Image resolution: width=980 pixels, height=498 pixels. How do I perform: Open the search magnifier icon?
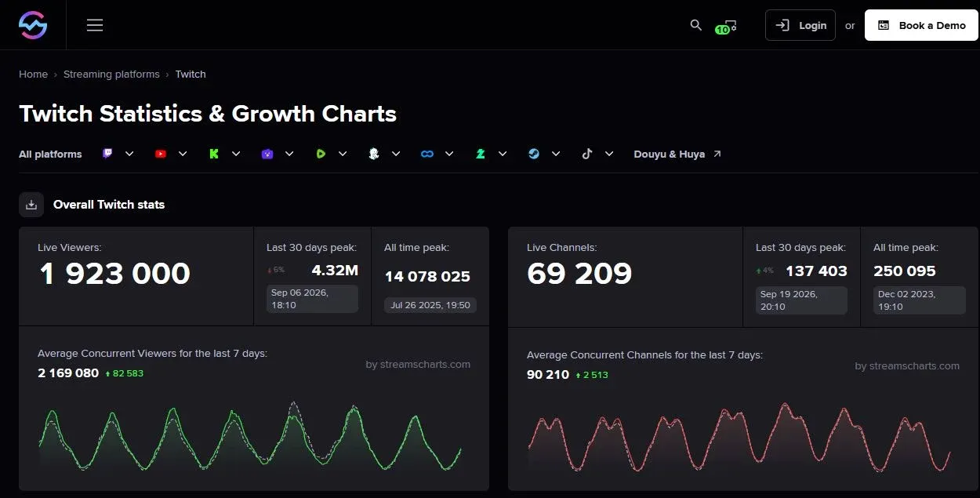[695, 25]
